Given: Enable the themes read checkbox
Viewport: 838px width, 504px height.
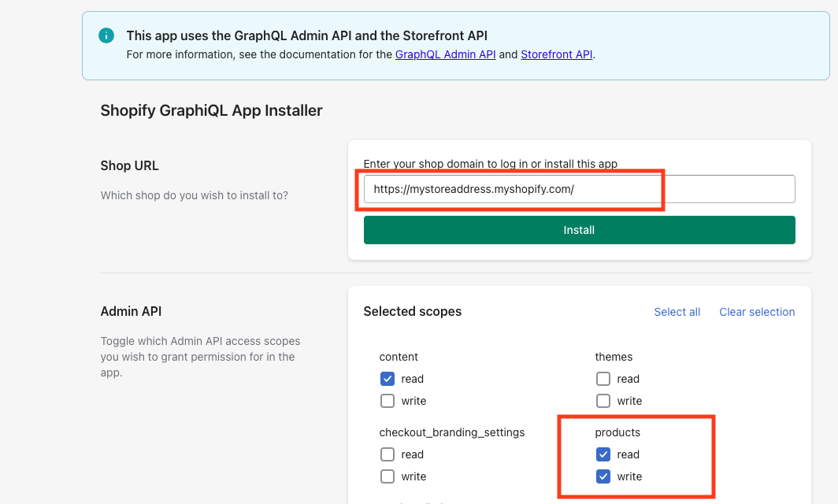Looking at the screenshot, I should pyautogui.click(x=603, y=379).
